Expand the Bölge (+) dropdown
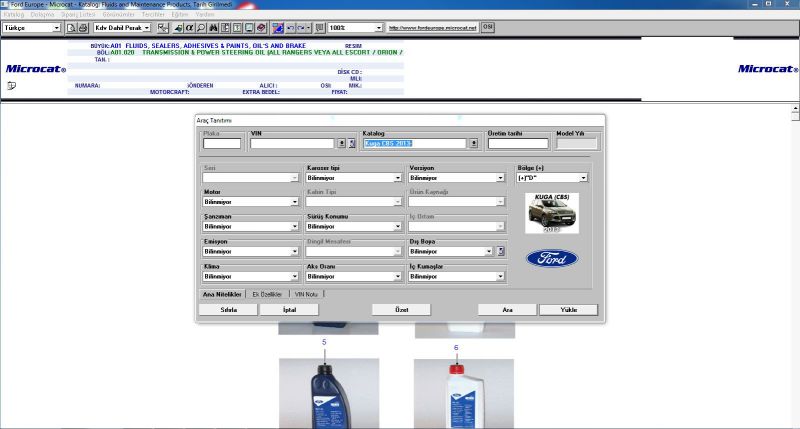This screenshot has height=429, width=800. [583, 178]
